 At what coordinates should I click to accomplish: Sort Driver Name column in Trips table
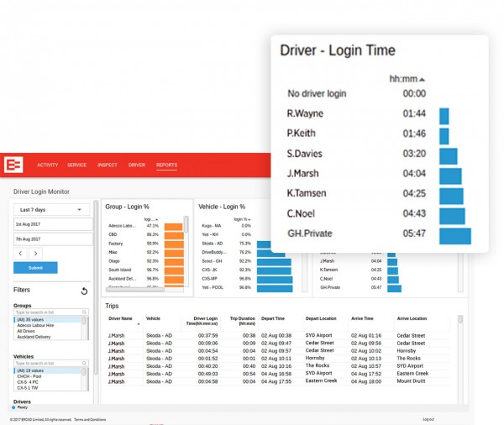point(139,324)
